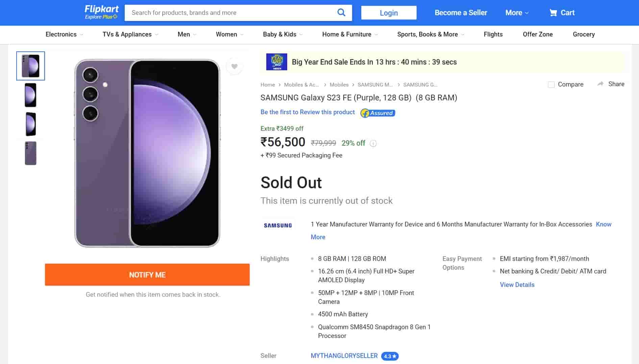The height and width of the screenshot is (364, 639).
Task: Select the last phone thumbnail in the left strip
Action: pyautogui.click(x=30, y=153)
